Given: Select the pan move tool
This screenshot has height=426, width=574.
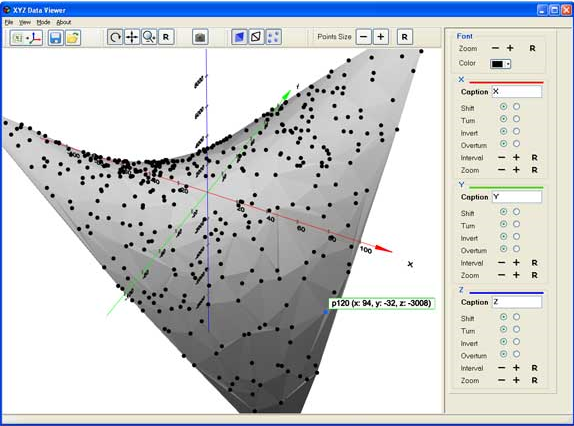Looking at the screenshot, I should click(132, 37).
